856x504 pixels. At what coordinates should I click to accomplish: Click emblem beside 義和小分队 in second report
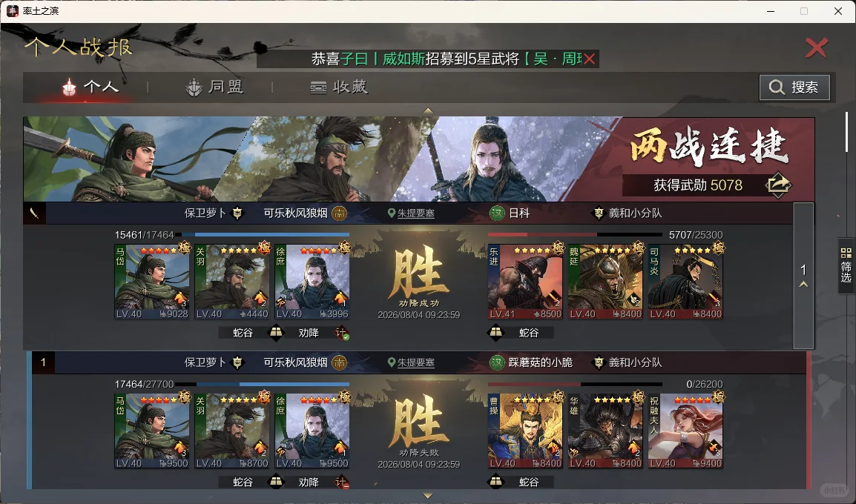(599, 362)
